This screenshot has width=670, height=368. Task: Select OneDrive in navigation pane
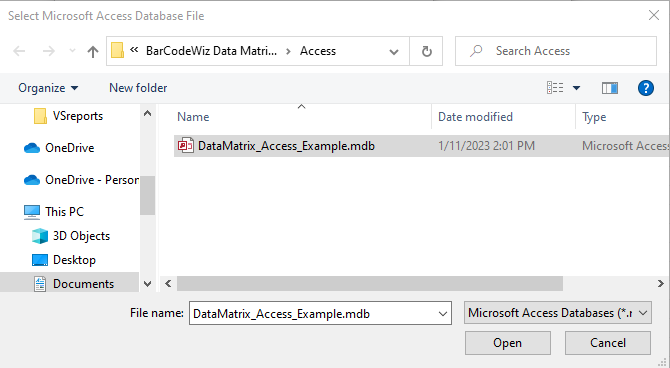[70, 147]
